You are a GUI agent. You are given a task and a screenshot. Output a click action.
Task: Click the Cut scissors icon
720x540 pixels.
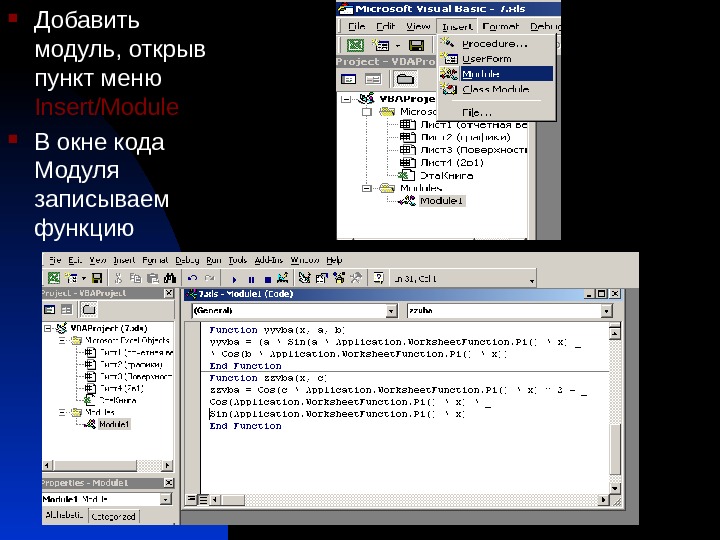coord(118,278)
